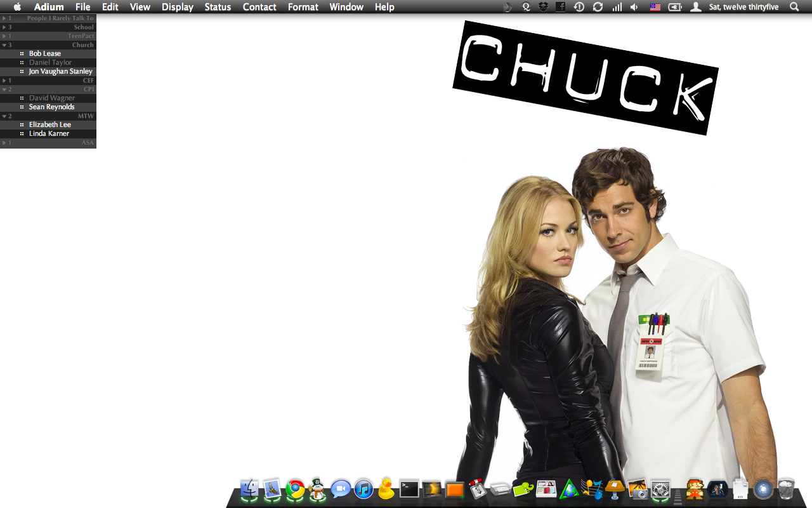Launch iTunes from the dock

point(363,489)
